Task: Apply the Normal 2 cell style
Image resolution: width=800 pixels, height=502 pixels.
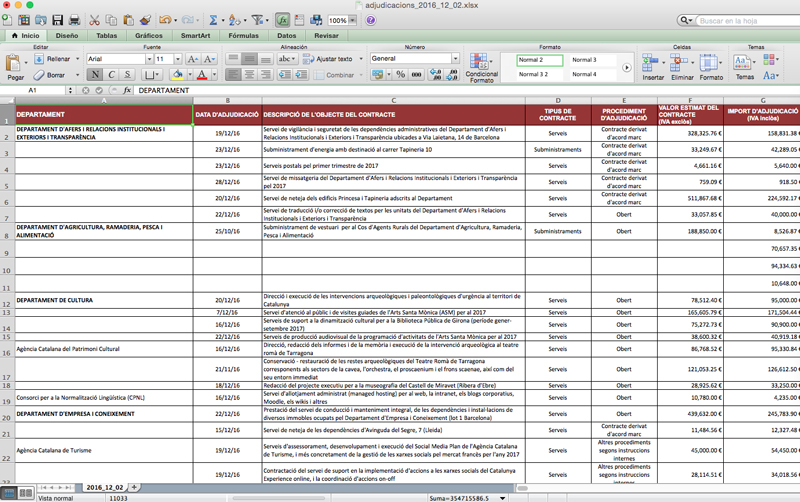Action: tap(540, 60)
